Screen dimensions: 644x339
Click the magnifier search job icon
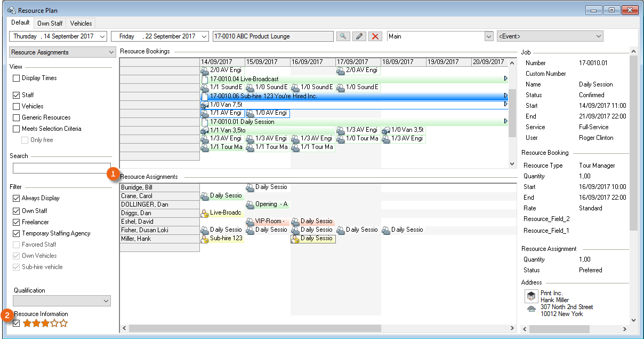pos(343,36)
